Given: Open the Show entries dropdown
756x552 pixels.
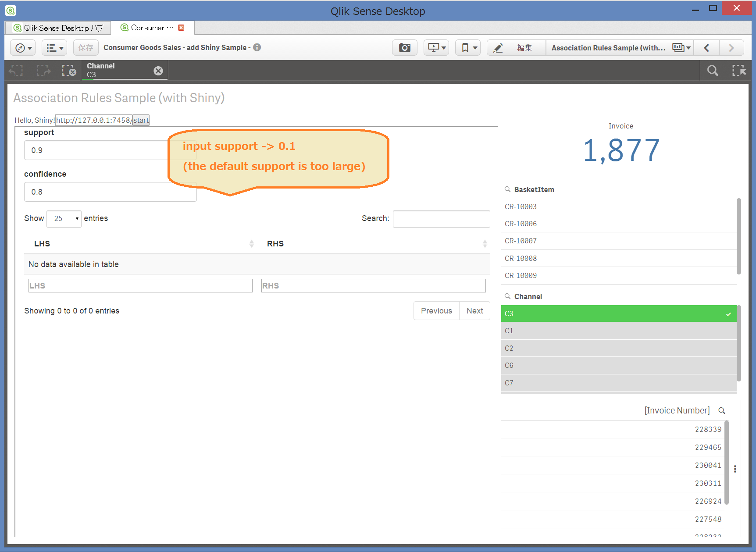Looking at the screenshot, I should 64,218.
